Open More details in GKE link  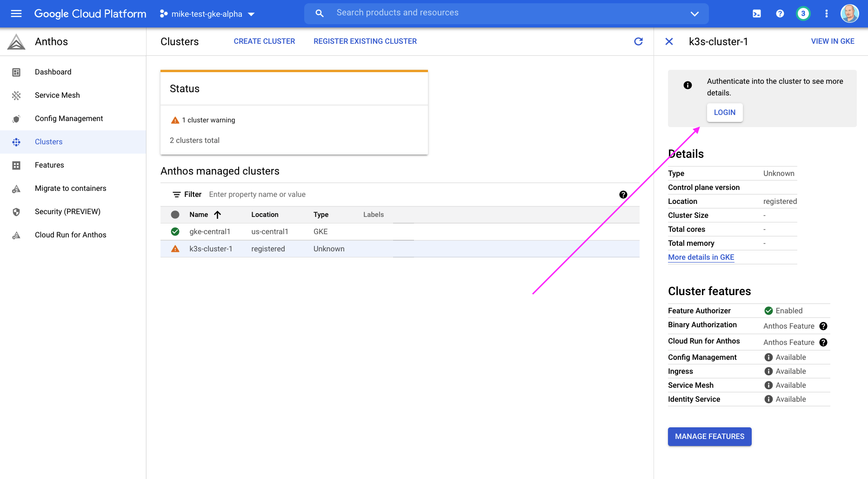click(x=701, y=257)
